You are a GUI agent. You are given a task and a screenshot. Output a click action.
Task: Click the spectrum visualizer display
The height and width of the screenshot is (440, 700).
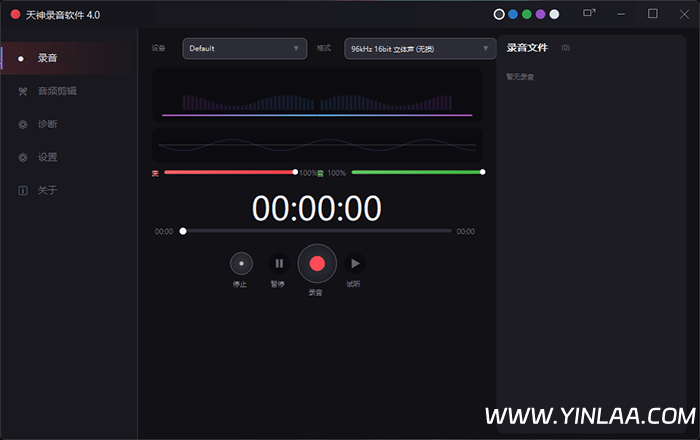point(317,95)
